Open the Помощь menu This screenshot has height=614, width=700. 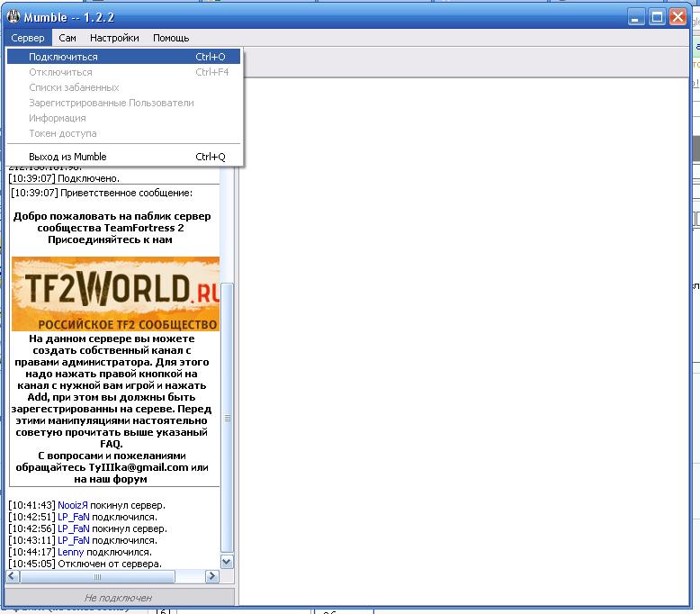click(171, 38)
